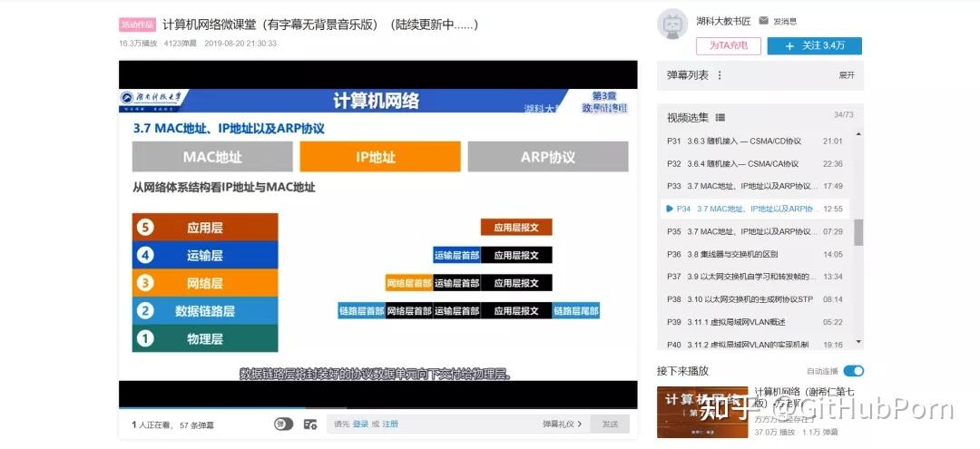Viewport: 980px width, 449px height.
Task: Click the envelope icon beside 发消息
Action: tap(763, 21)
